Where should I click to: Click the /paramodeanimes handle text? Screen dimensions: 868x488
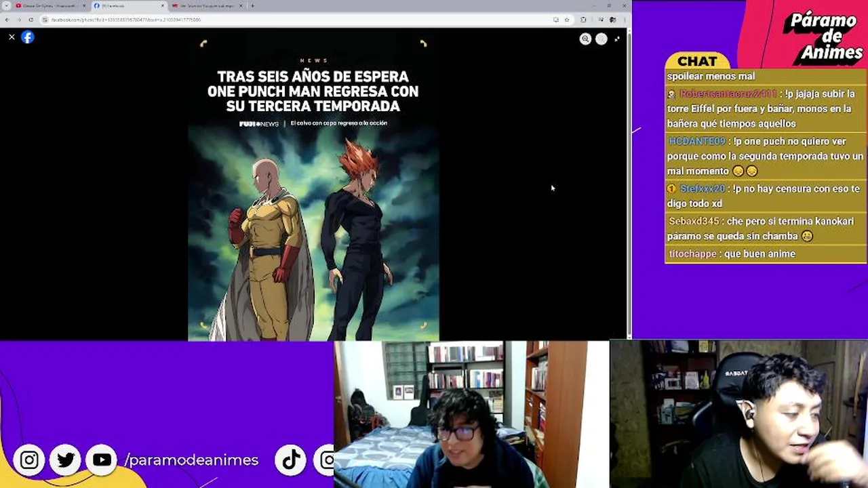(x=191, y=460)
